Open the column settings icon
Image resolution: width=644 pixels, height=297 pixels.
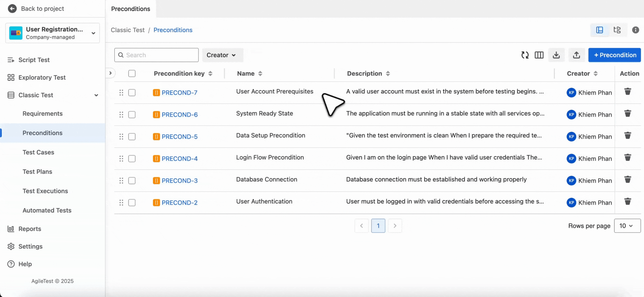[x=539, y=55]
